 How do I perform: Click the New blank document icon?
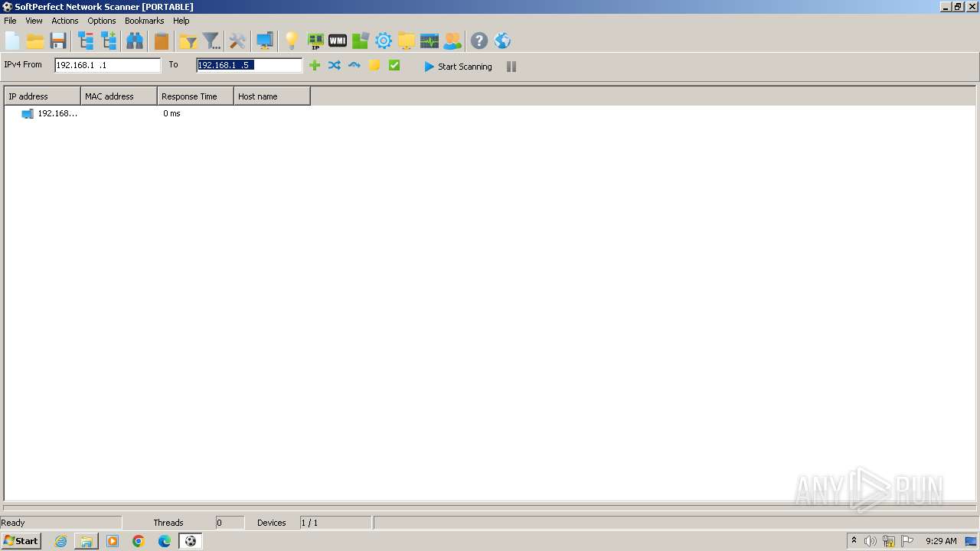12,41
